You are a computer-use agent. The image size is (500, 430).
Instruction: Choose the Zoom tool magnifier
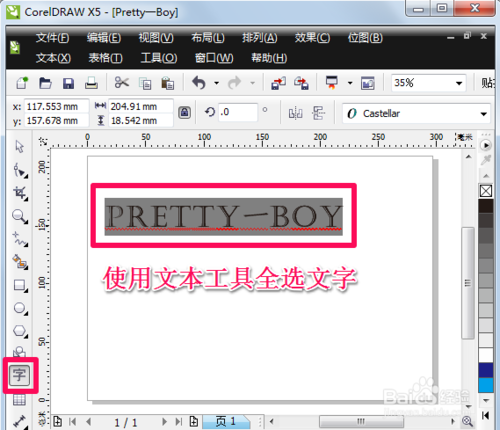[19, 216]
